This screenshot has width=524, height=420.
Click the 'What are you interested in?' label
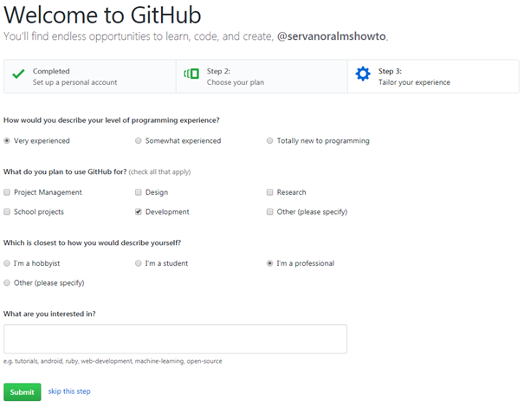click(x=49, y=313)
